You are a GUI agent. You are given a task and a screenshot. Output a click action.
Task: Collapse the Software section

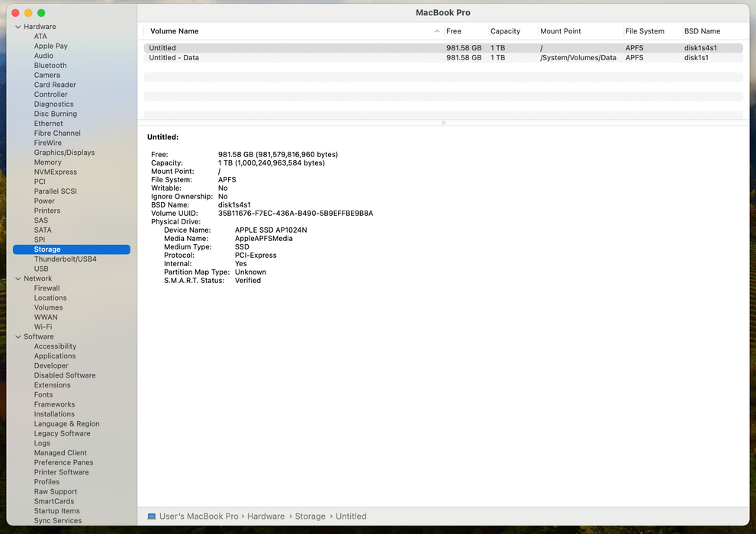18,337
